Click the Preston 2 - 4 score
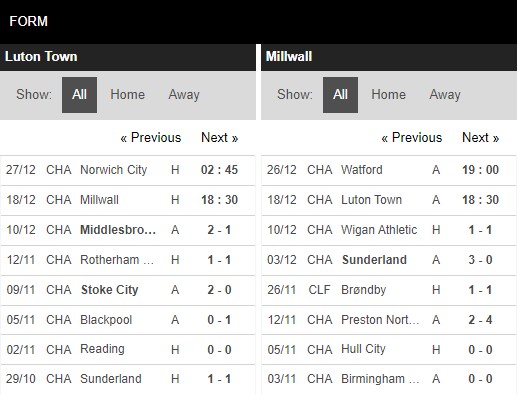The width and height of the screenshot is (518, 395). tap(480, 320)
